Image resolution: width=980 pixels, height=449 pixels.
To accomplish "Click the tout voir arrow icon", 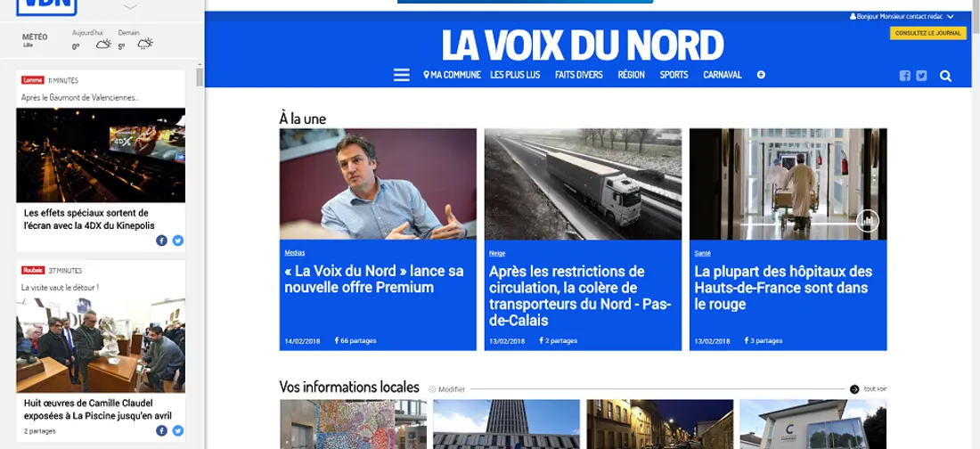I will [x=854, y=389].
